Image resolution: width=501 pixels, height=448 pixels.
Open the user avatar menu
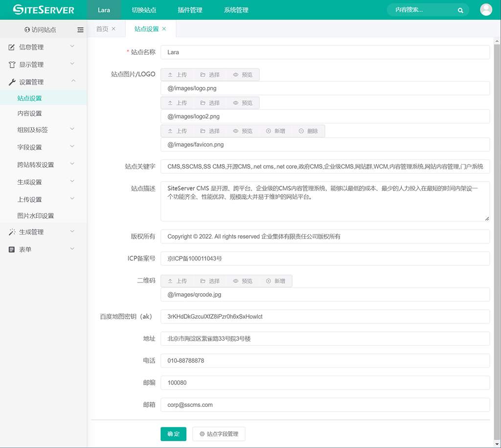[486, 10]
